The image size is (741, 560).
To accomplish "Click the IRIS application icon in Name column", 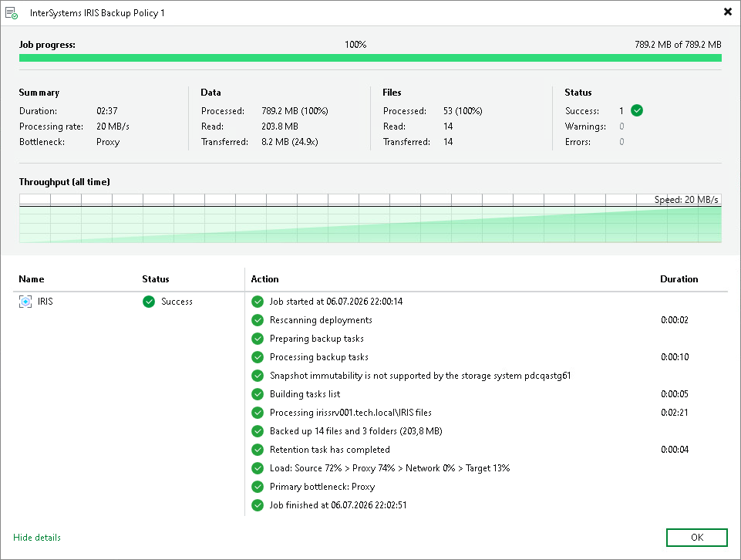I will tap(25, 302).
